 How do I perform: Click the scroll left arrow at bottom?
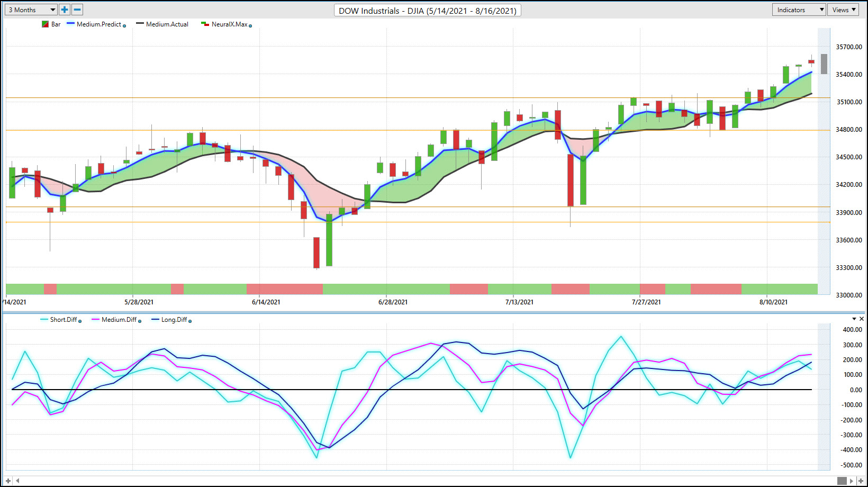tap(17, 481)
